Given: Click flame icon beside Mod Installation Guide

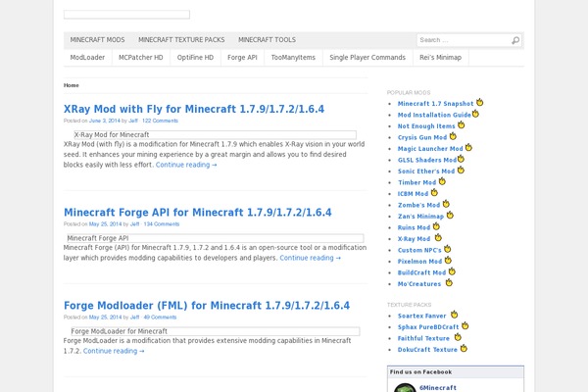Looking at the screenshot, I should (x=475, y=114).
